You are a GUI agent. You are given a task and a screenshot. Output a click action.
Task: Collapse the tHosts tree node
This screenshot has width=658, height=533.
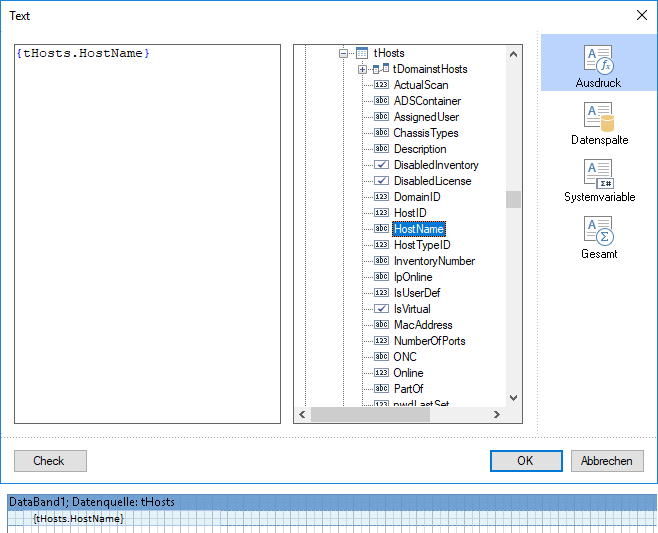click(x=343, y=53)
